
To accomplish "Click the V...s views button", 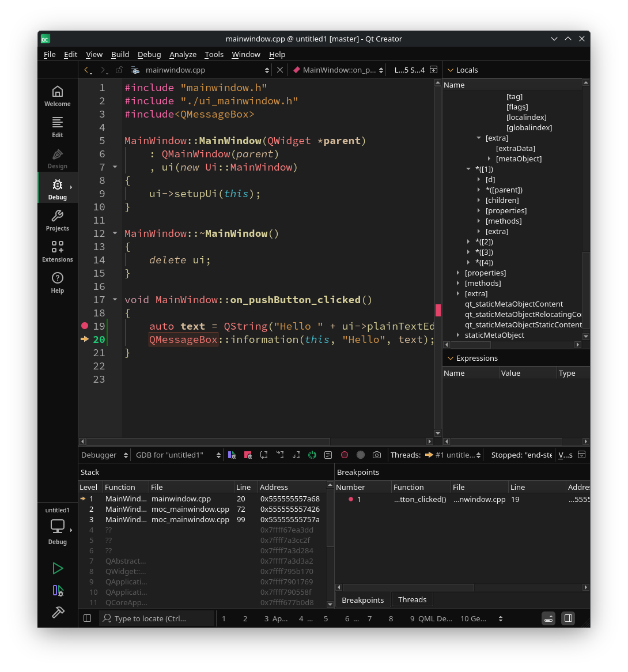I will (565, 455).
